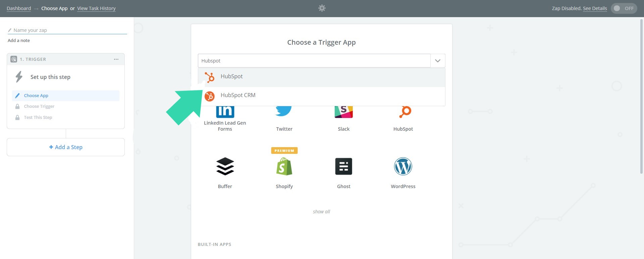Choose the Slack app icon
Image resolution: width=644 pixels, height=259 pixels.
click(x=343, y=111)
